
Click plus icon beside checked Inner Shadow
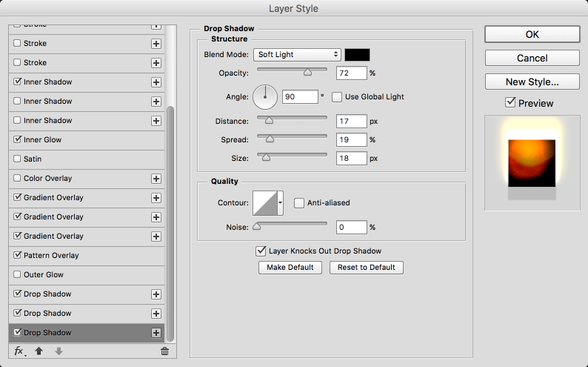pos(156,82)
